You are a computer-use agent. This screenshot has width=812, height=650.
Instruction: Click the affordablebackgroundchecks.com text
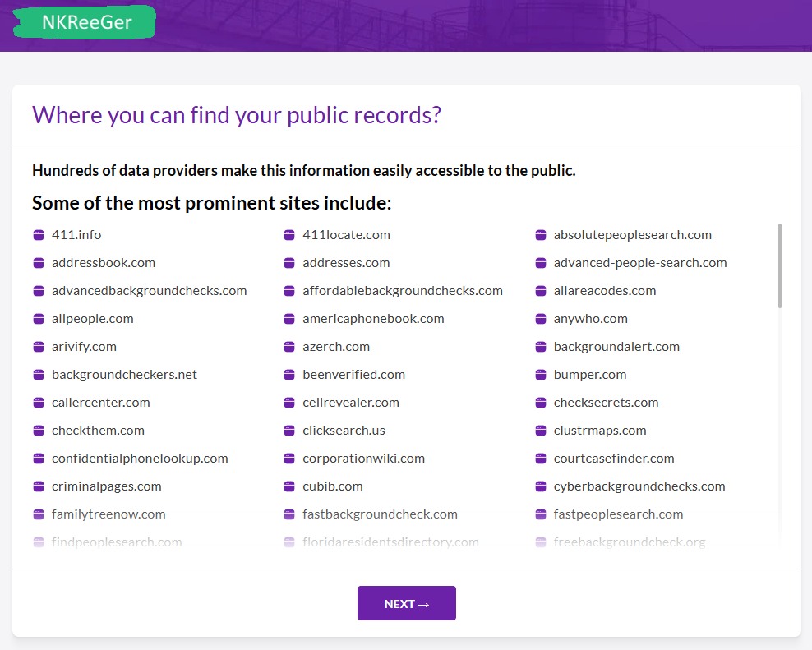403,291
